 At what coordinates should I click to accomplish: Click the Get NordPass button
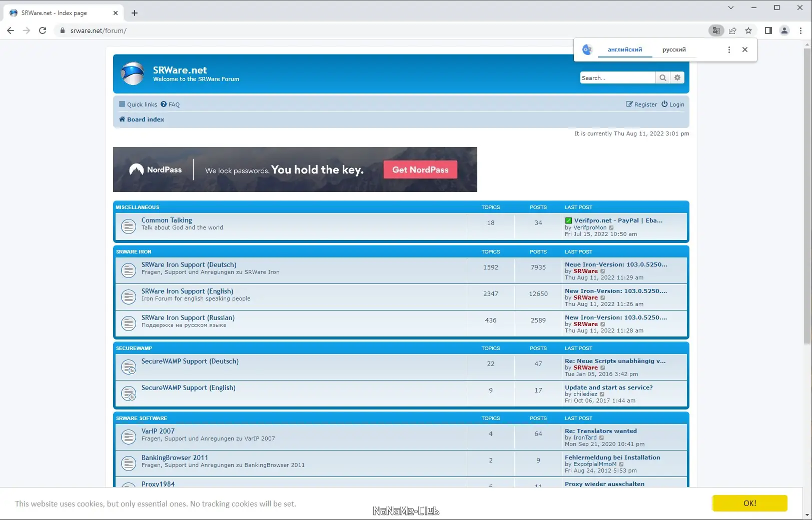(x=420, y=169)
